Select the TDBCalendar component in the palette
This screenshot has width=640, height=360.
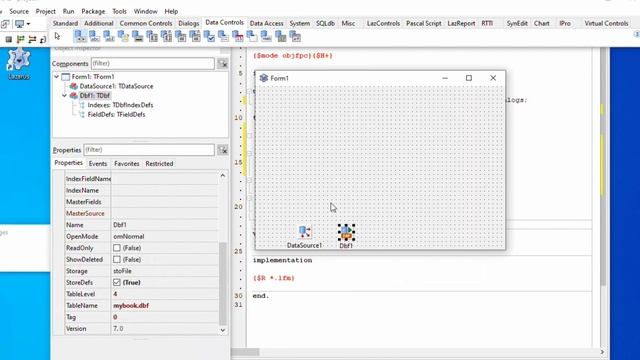[238, 36]
